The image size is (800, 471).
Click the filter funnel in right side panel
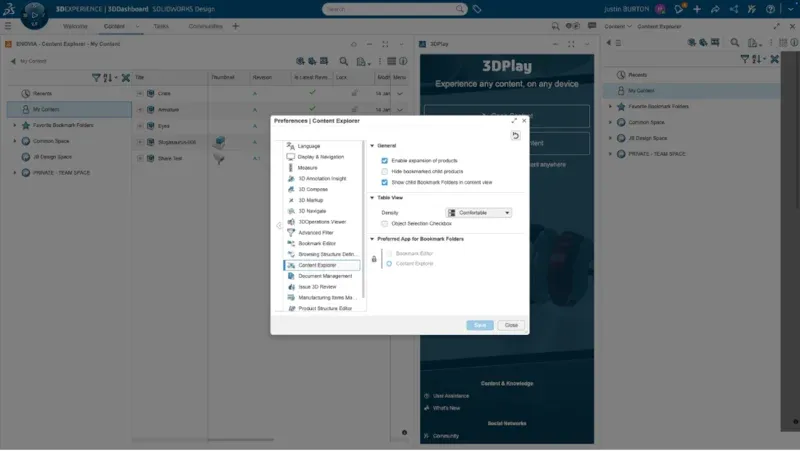tap(745, 59)
